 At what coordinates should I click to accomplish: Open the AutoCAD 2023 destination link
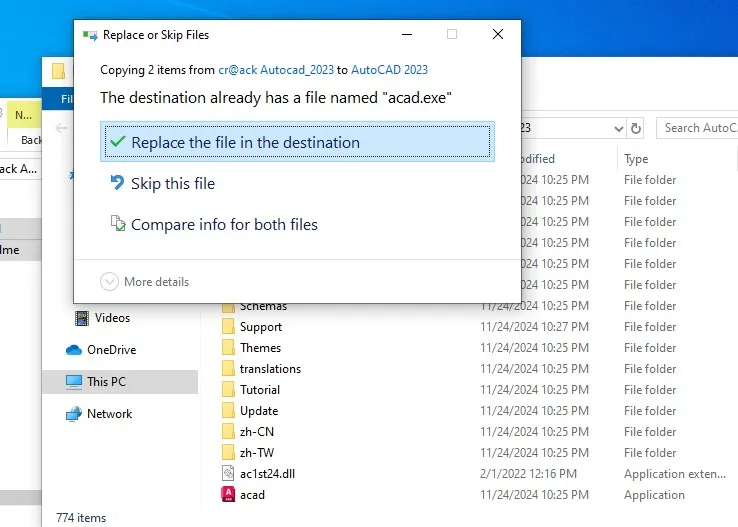pyautogui.click(x=390, y=70)
